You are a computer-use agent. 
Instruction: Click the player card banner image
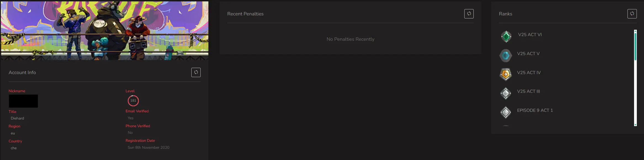tap(105, 30)
